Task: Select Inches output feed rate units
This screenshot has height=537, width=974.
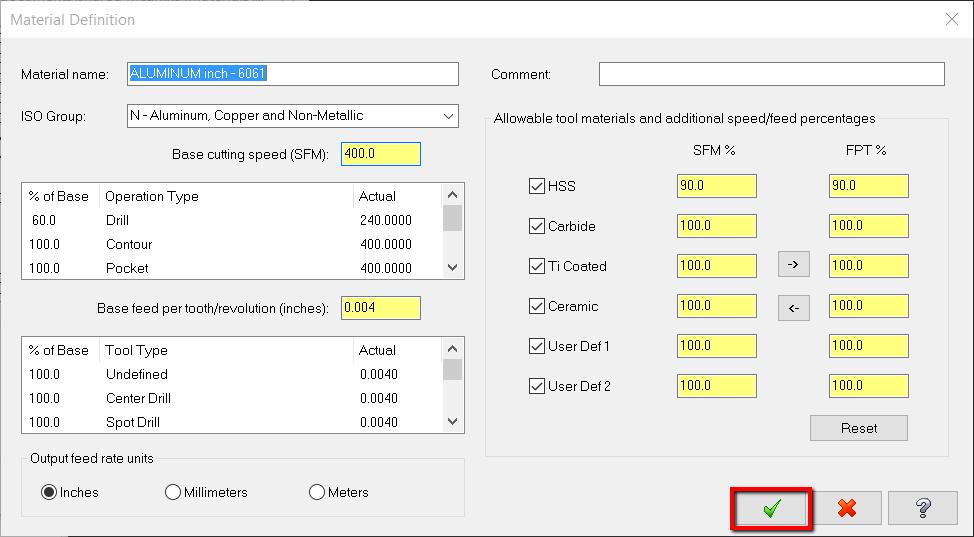Action: tap(49, 492)
